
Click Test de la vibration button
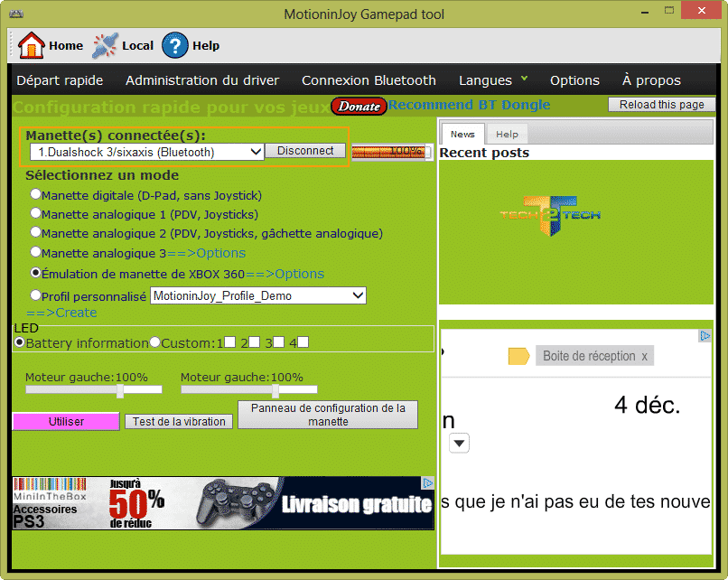coord(179,422)
